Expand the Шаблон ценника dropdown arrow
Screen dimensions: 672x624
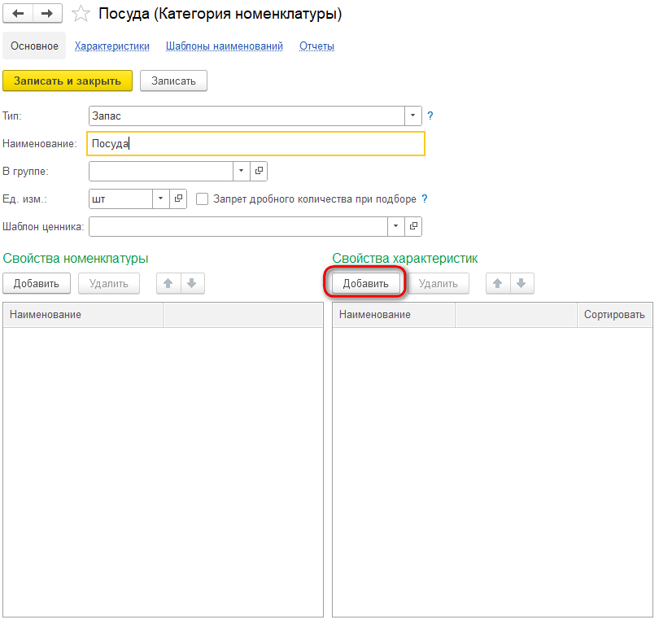coord(396,226)
